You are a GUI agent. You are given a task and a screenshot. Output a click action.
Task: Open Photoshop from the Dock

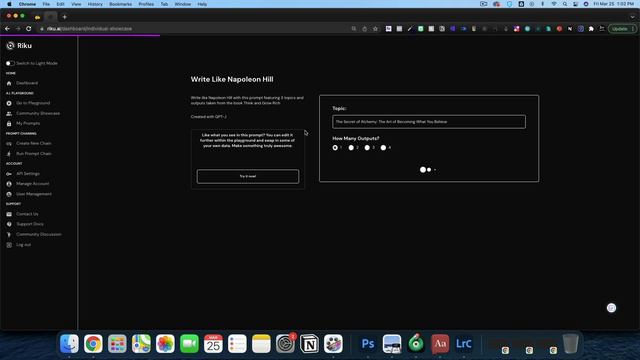(x=368, y=344)
